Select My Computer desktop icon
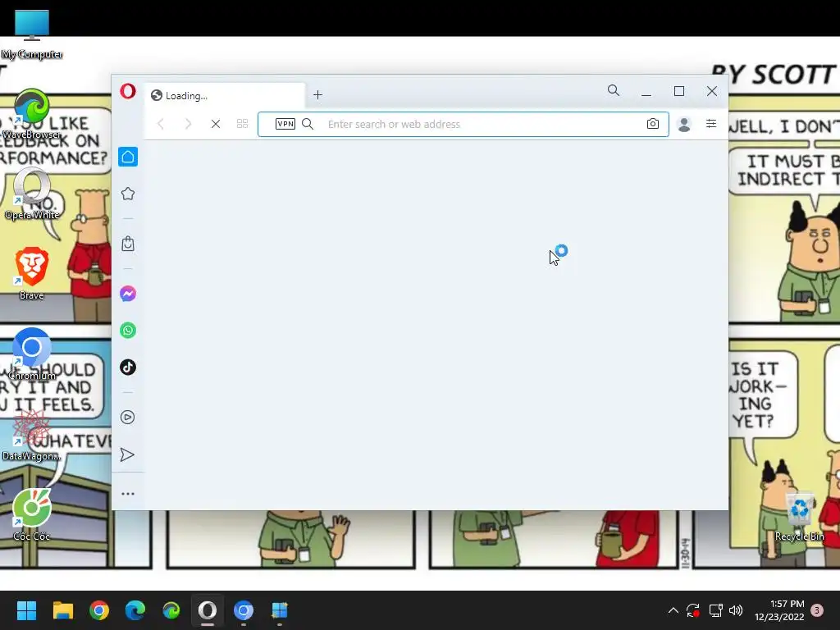Screen dimensions: 840x630 [32, 34]
